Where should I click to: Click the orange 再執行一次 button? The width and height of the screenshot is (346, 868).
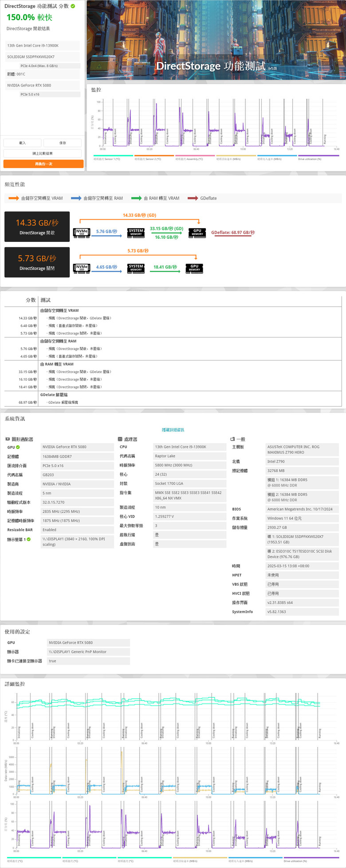point(43,164)
